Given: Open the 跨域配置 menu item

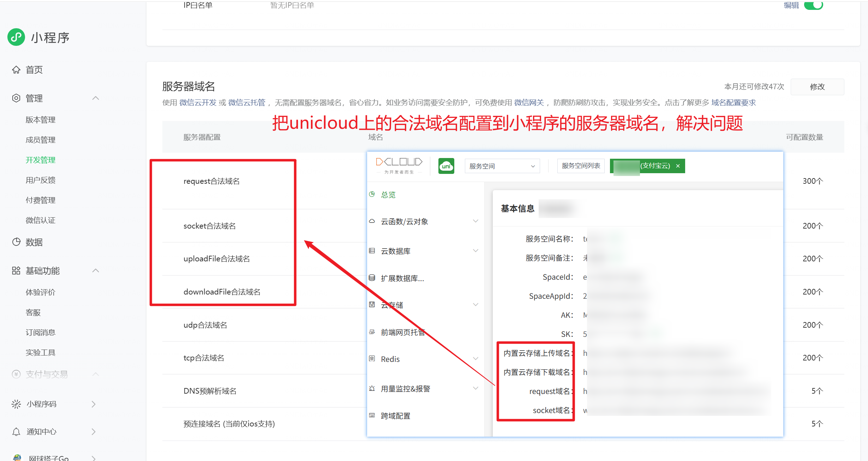Looking at the screenshot, I should 395,416.
